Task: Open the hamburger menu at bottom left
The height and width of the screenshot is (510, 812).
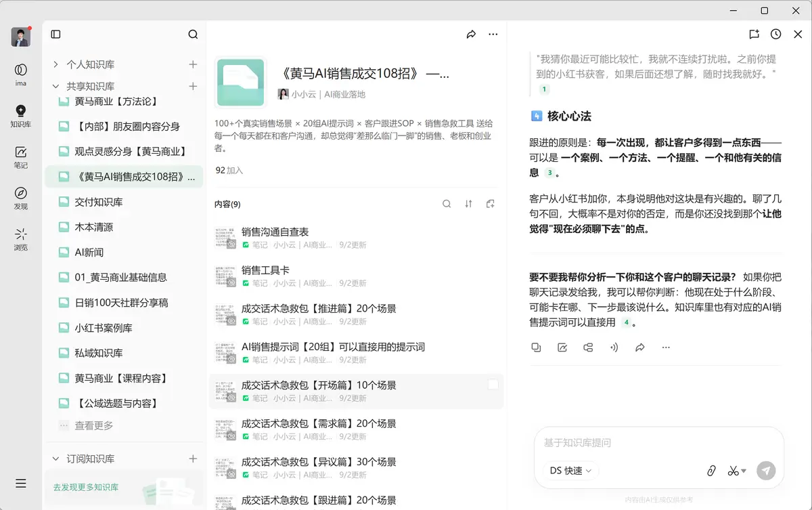Action: click(x=21, y=483)
